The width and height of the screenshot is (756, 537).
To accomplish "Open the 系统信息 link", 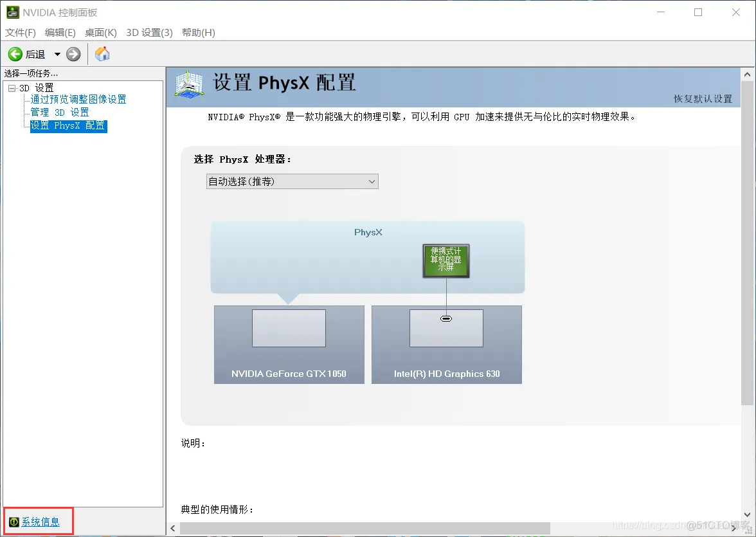I will coord(40,522).
